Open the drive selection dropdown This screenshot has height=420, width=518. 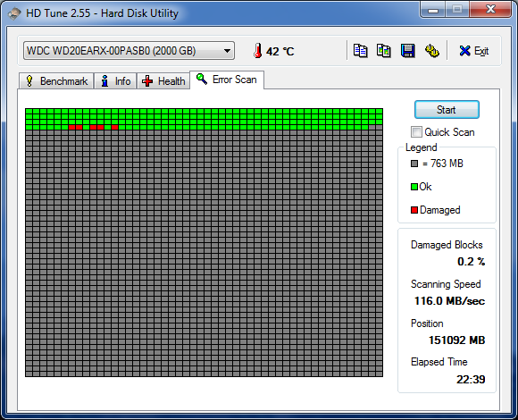(x=129, y=51)
